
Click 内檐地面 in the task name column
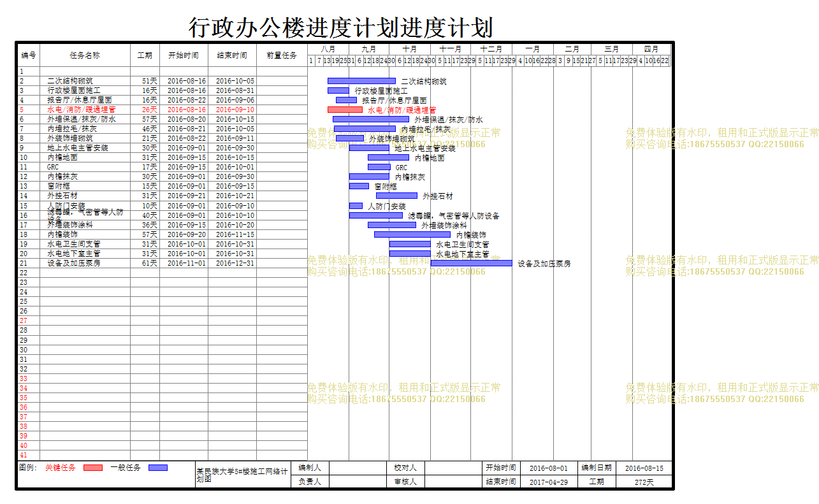[62, 157]
